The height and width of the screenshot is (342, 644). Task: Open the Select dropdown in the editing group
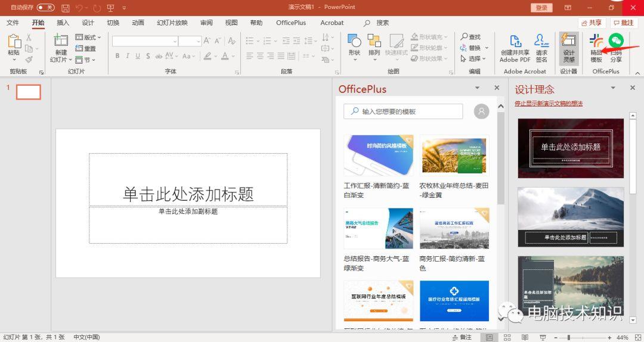coord(473,59)
